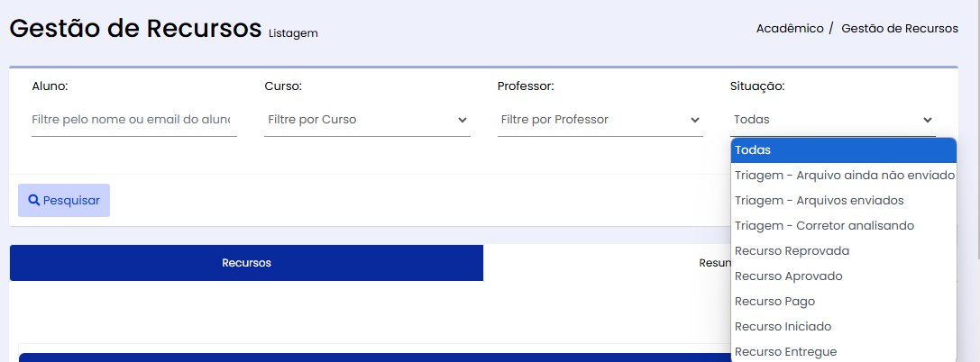Open the Gestão de Recursos breadcrumb

[900, 29]
